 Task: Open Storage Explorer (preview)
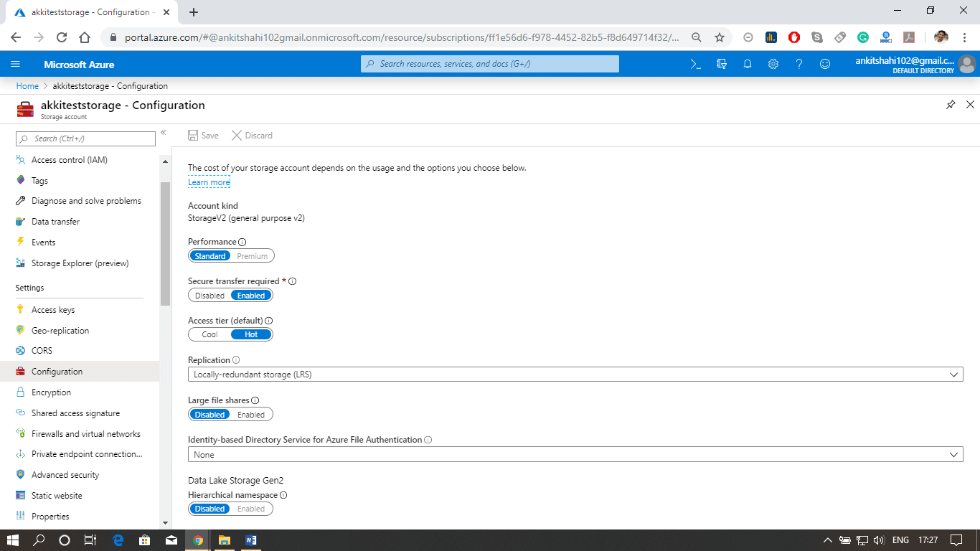coord(80,263)
